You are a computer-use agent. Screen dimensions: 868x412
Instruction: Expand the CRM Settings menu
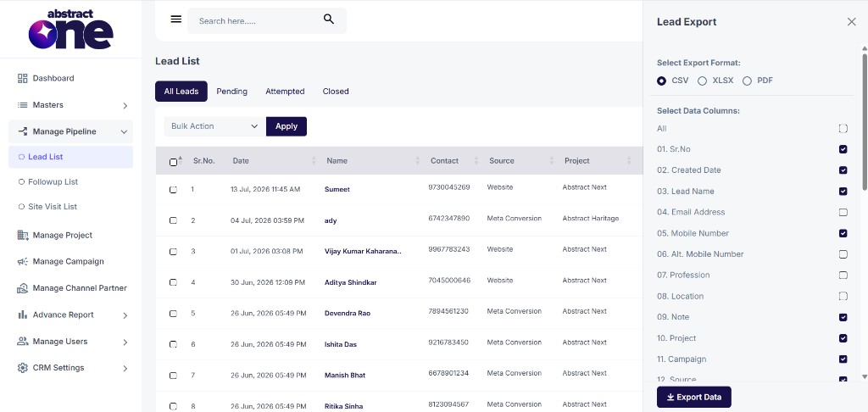tap(125, 368)
